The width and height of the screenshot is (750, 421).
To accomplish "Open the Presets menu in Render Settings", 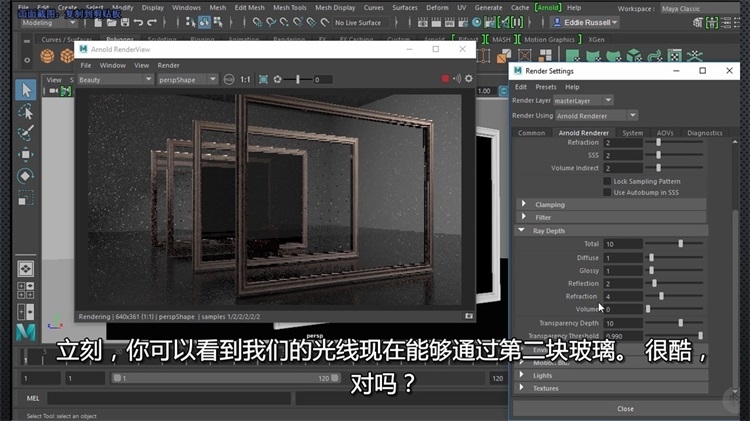I will 546,87.
